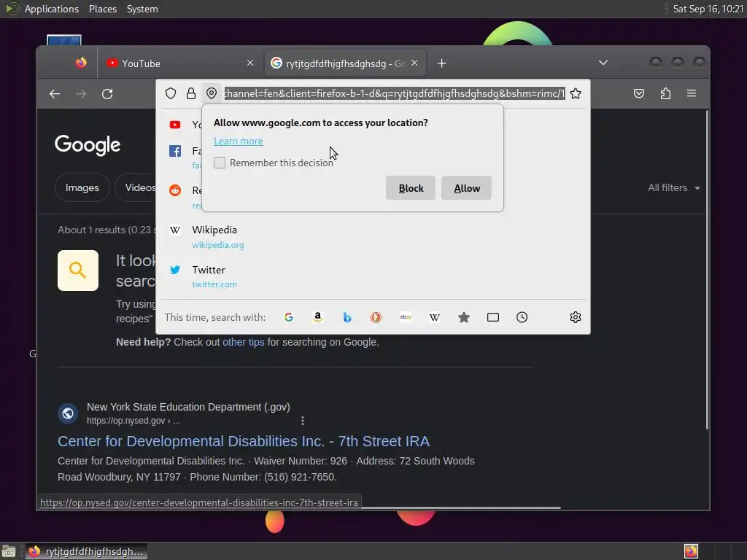Search this time with DuckDuckGo
The height and width of the screenshot is (560, 747).
376,317
